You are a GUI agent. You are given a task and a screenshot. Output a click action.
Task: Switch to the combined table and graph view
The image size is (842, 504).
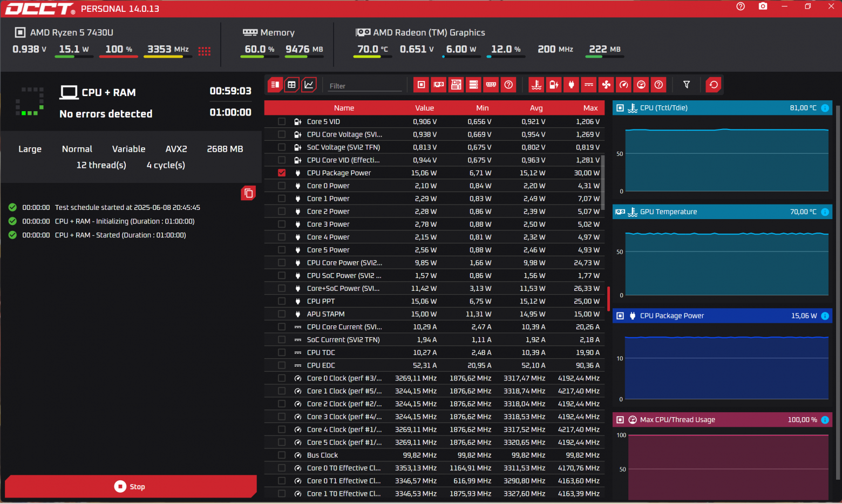coord(275,85)
